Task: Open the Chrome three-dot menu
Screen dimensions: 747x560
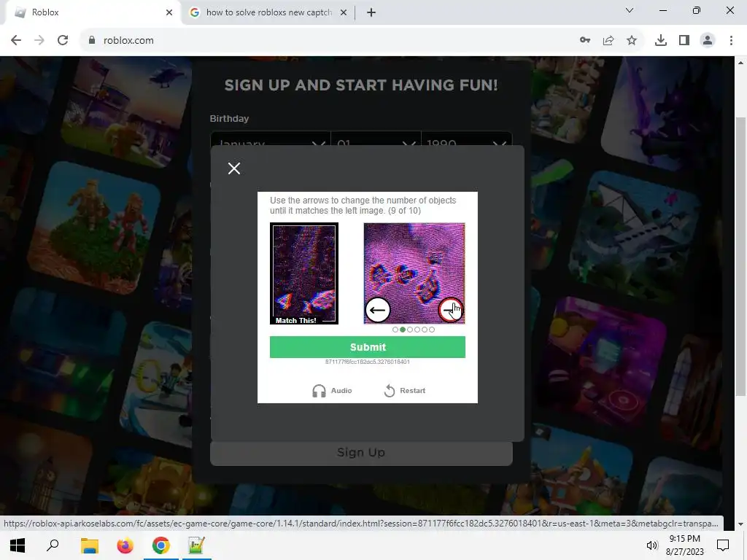Action: tap(731, 41)
